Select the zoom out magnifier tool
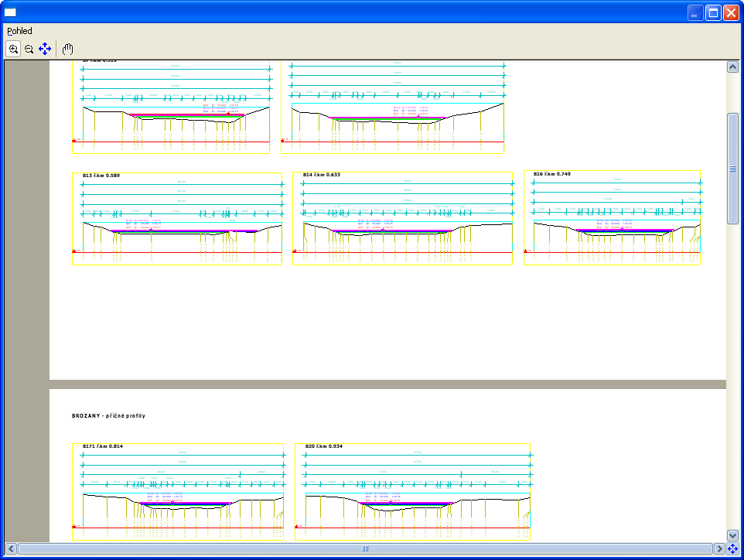This screenshot has height=560, width=744. (x=29, y=49)
